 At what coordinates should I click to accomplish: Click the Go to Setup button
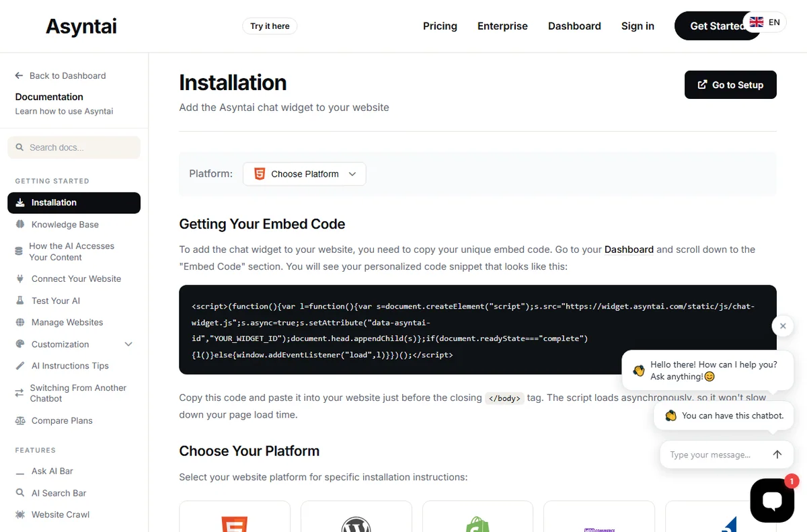coord(730,85)
